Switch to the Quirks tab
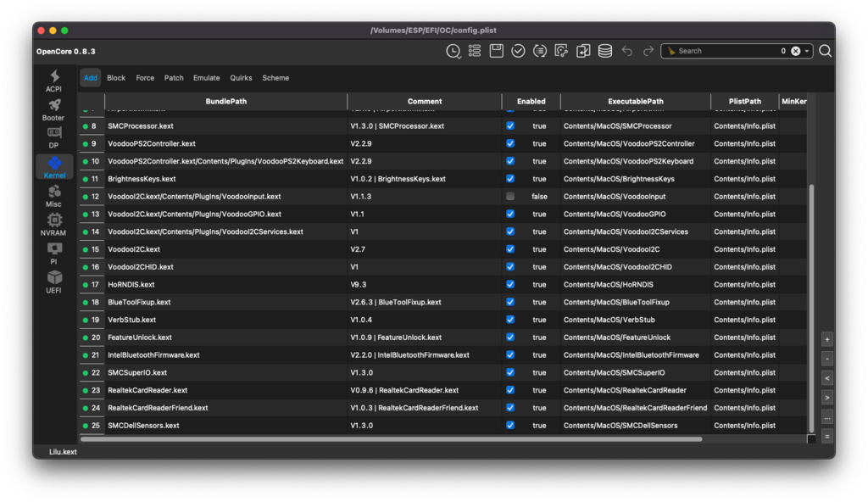This screenshot has width=868, height=502. 241,78
